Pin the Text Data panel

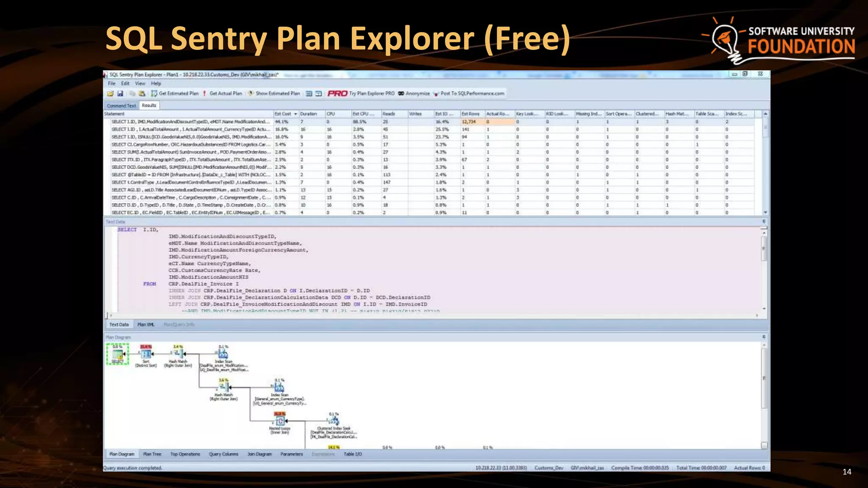[764, 222]
